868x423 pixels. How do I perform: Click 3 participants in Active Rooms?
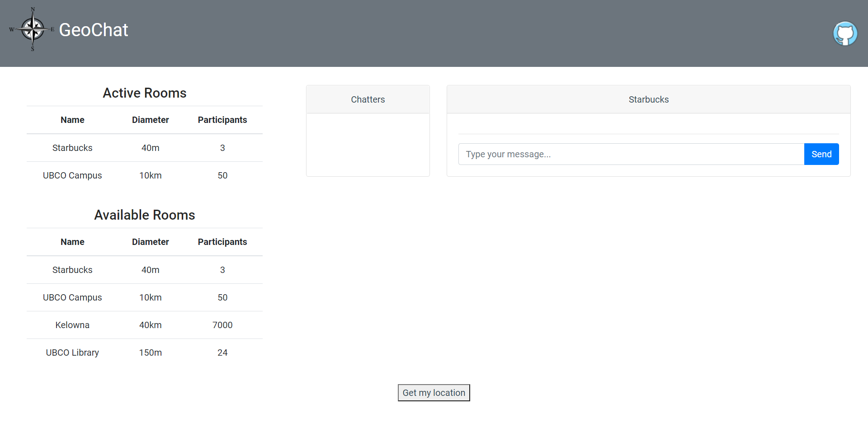click(x=222, y=148)
